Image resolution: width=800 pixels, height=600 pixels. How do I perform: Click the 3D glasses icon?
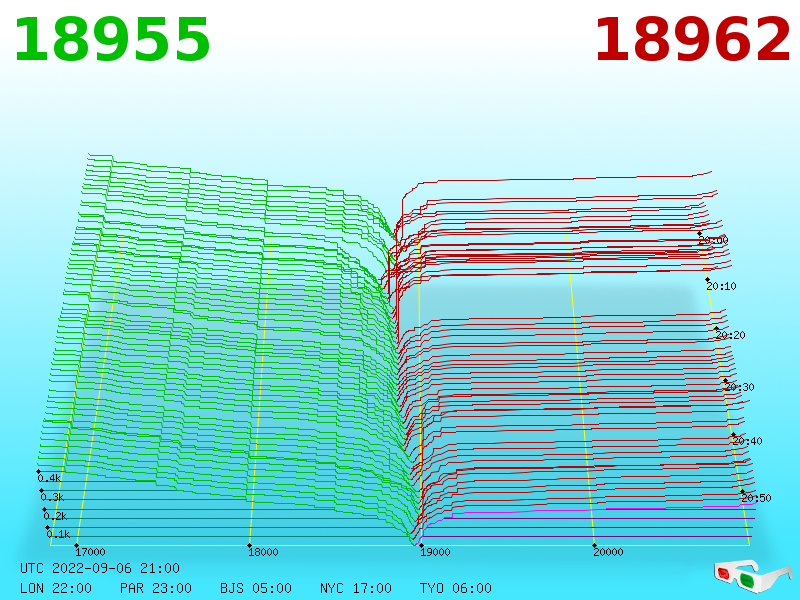click(x=752, y=577)
